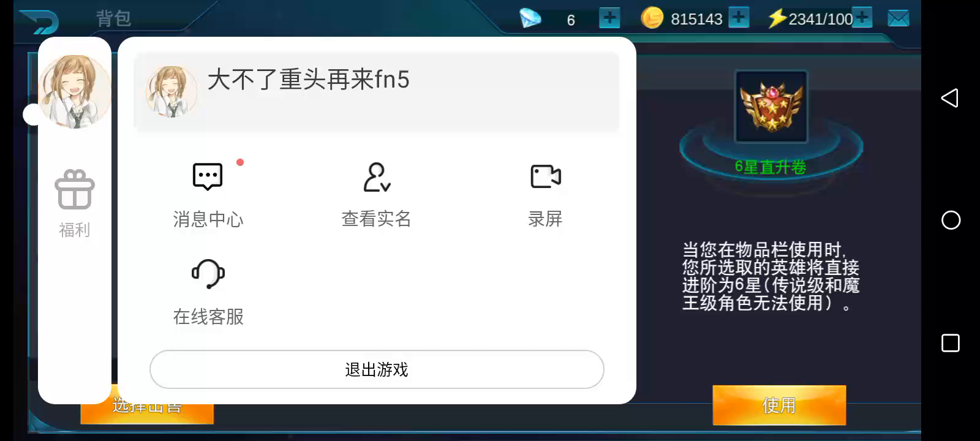Image resolution: width=980 pixels, height=441 pixels.
Task: Click the 选择出售 sell button
Action: click(x=147, y=413)
